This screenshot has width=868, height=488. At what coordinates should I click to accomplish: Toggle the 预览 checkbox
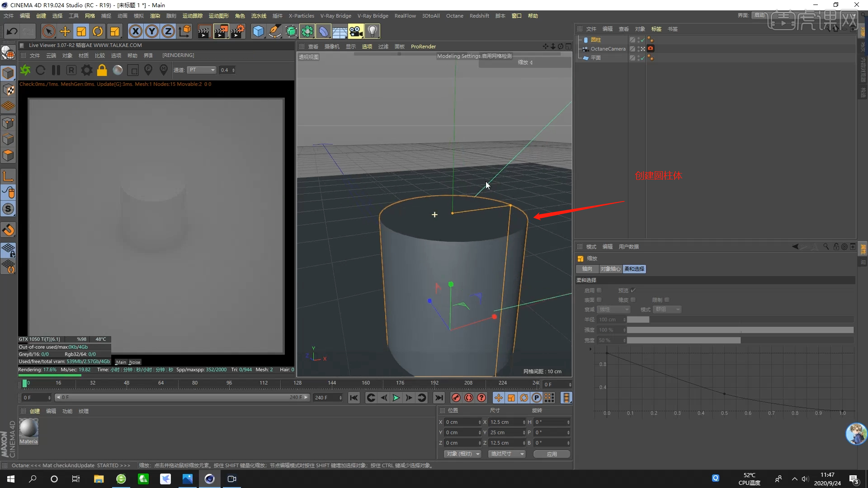pos(633,290)
